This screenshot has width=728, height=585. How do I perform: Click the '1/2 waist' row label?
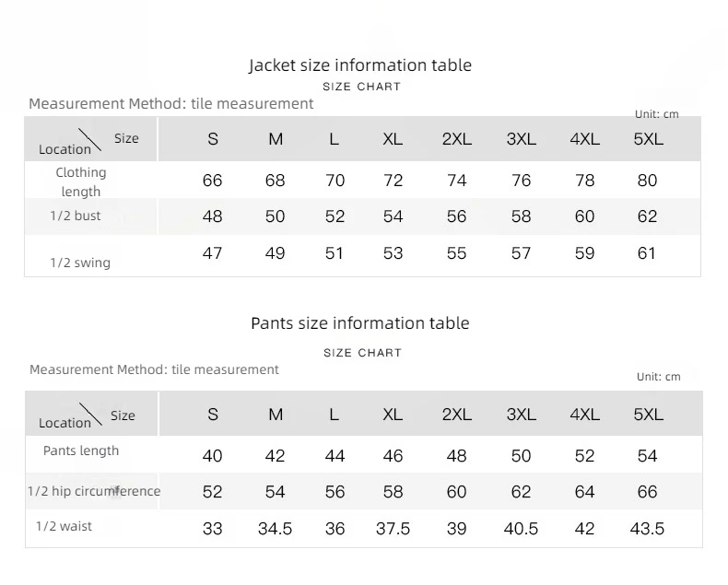click(x=64, y=526)
